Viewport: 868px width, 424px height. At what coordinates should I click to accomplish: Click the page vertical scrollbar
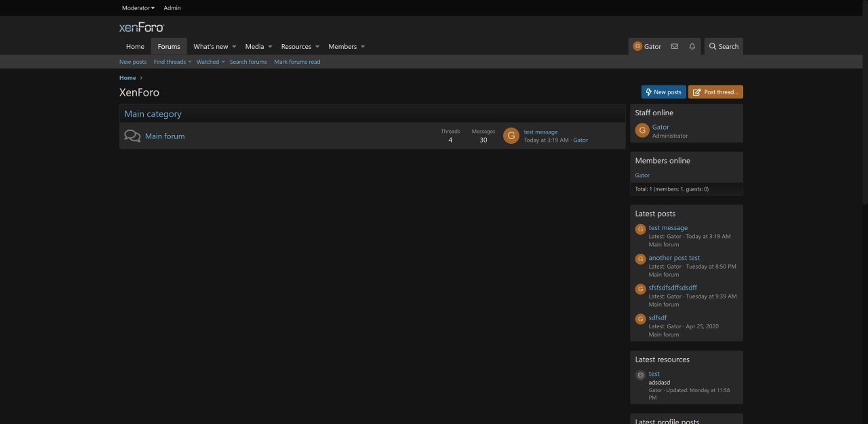click(x=865, y=102)
